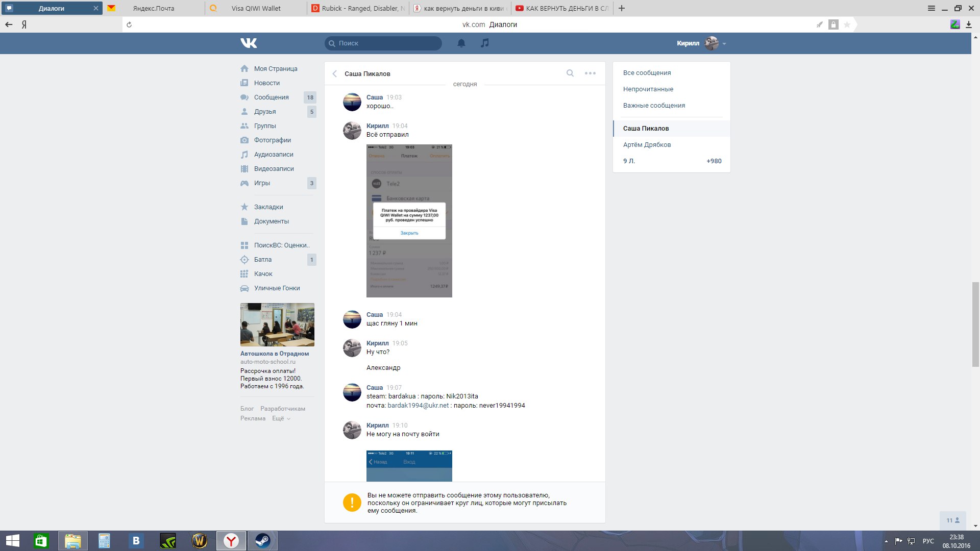The width and height of the screenshot is (980, 551).
Task: Go to Друзья in the sidebar
Action: pos(265,111)
